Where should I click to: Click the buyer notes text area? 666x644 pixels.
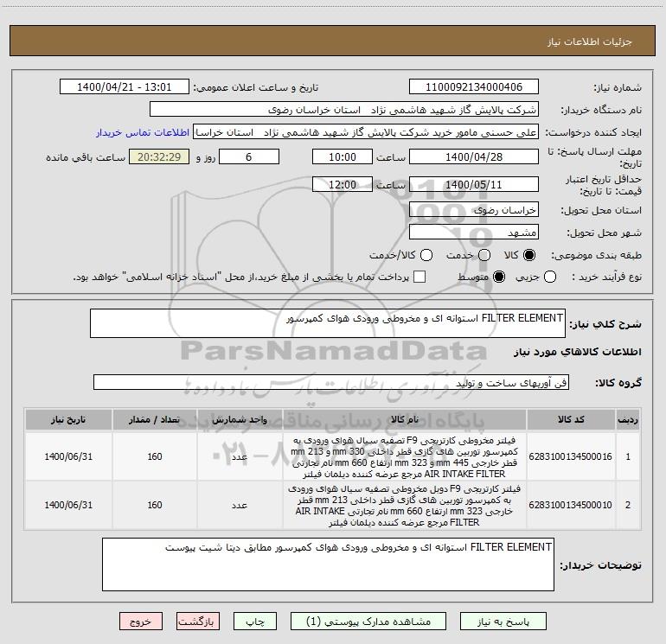tap(328, 564)
